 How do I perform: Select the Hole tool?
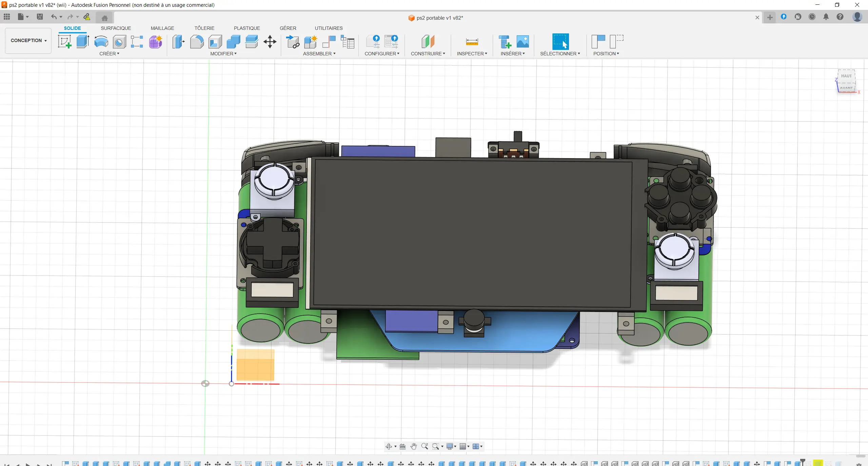click(119, 42)
